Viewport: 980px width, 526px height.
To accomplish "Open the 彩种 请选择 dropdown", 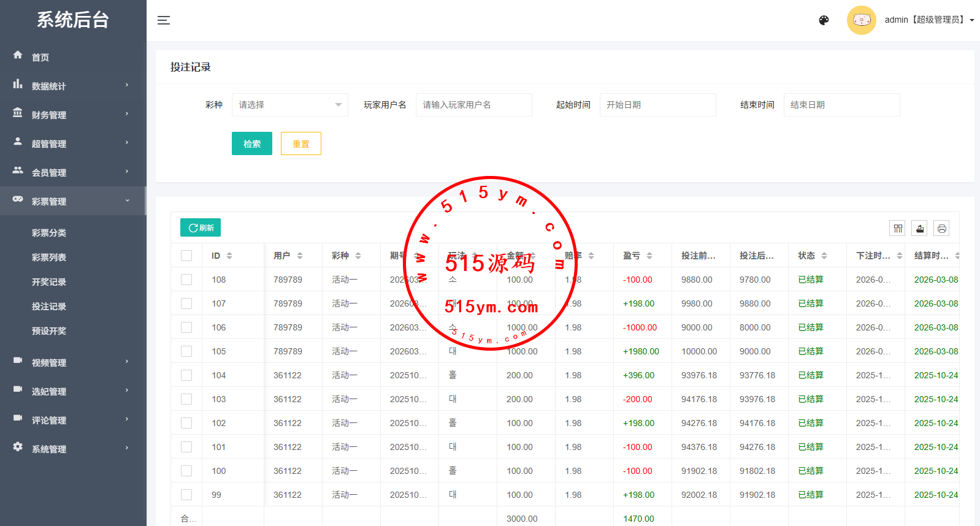I will [289, 105].
